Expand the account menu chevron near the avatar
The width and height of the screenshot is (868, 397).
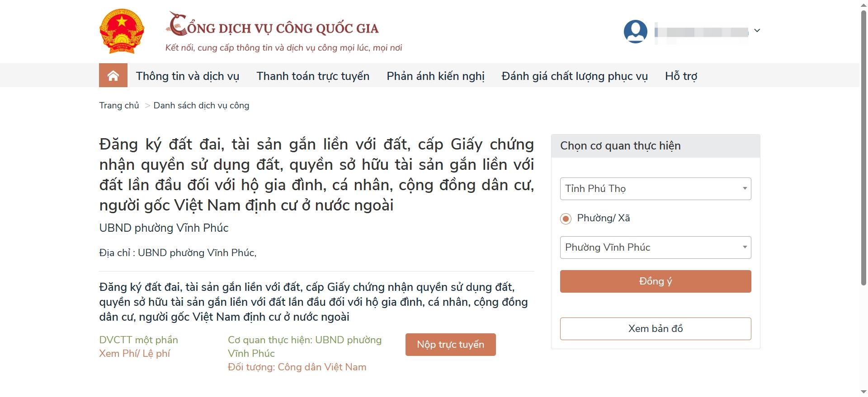coord(757,31)
